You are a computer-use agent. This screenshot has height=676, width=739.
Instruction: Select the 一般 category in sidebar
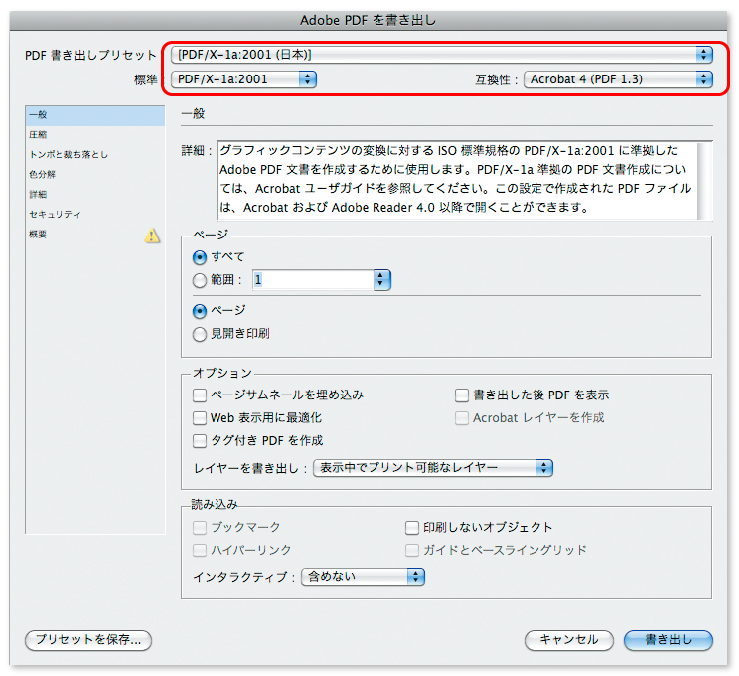pos(95,115)
